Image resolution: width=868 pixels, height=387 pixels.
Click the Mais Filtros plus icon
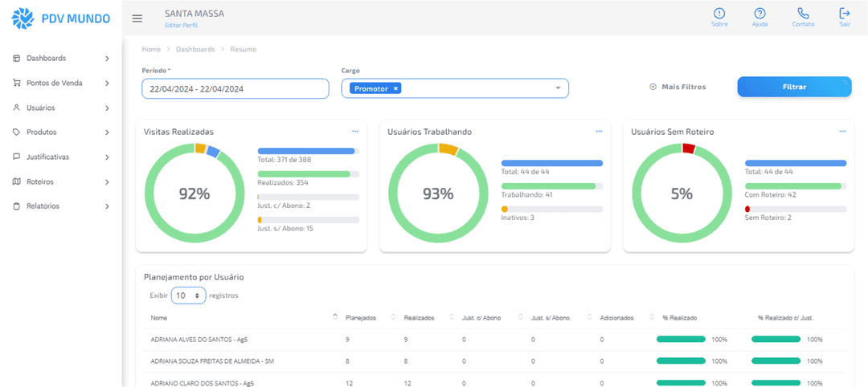(x=653, y=87)
